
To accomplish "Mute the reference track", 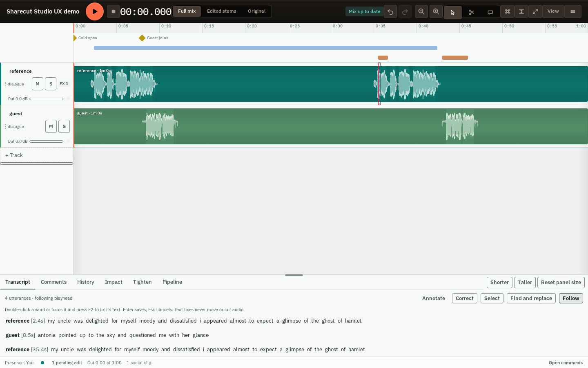I will click(38, 84).
